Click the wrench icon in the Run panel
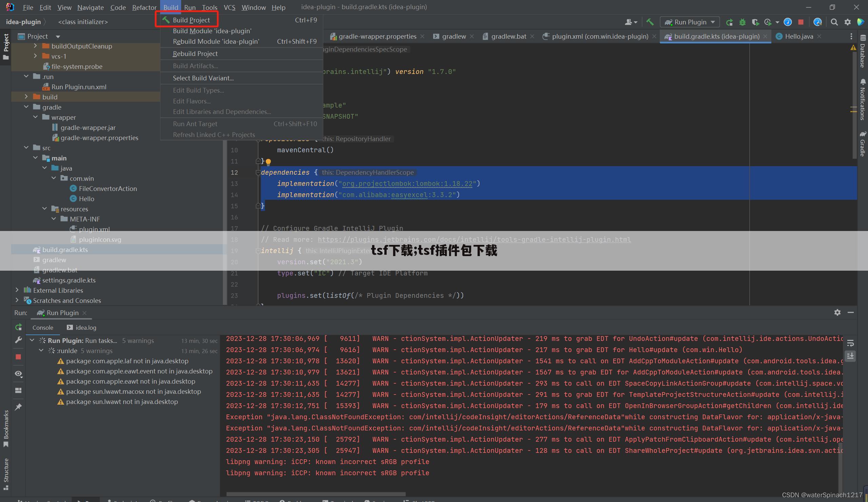This screenshot has height=502, width=868. click(19, 340)
